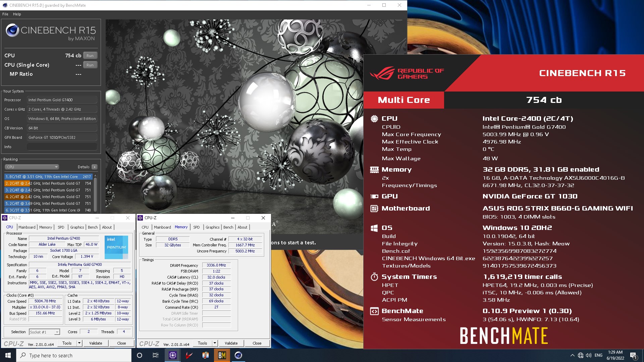Click the GPU card icon in the BenchMate panel

(x=374, y=196)
